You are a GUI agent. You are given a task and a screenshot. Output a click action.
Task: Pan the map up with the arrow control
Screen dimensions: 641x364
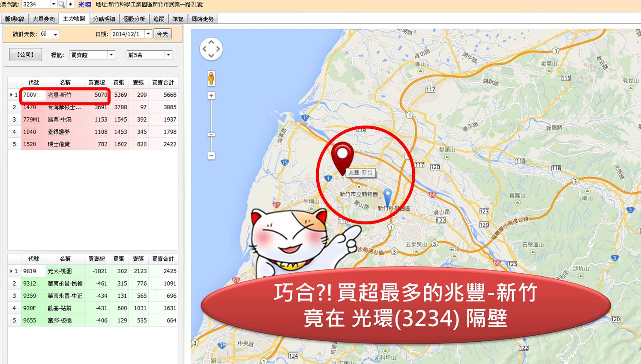coord(211,42)
